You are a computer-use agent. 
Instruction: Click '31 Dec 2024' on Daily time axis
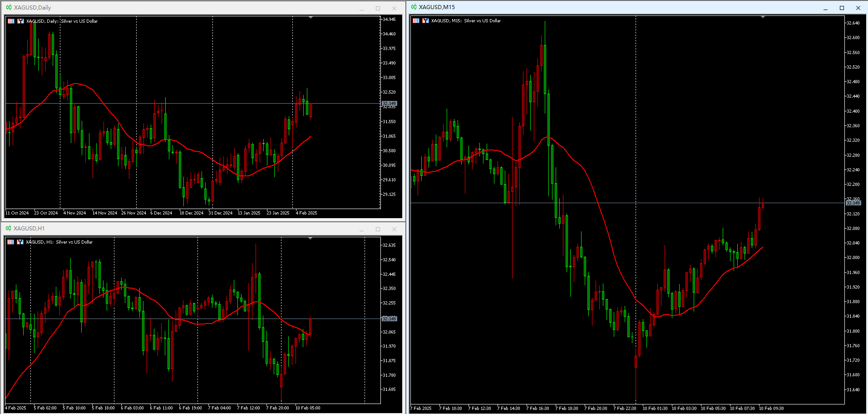[x=221, y=213]
